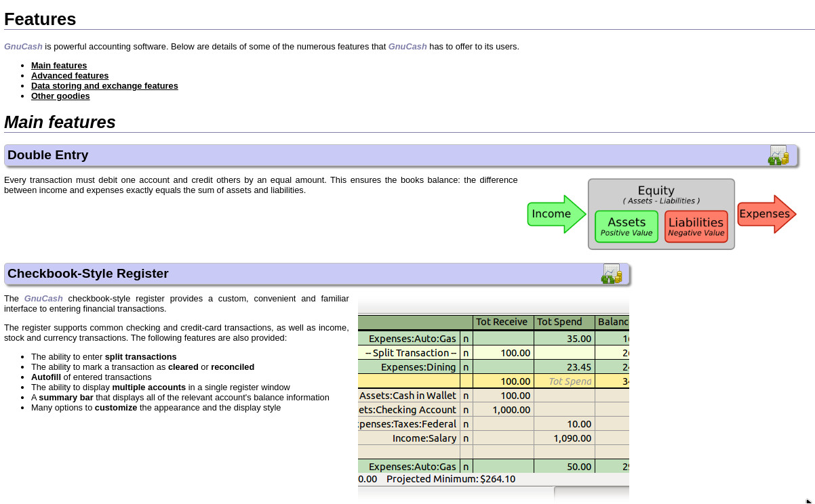Click the Equity label in diagram
The height and width of the screenshot is (504, 815).
point(656,190)
